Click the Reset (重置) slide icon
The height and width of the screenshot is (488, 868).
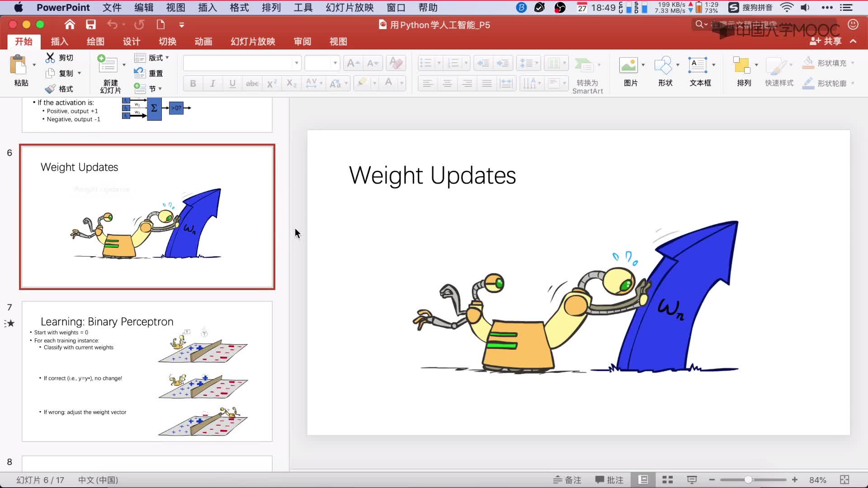coord(139,73)
